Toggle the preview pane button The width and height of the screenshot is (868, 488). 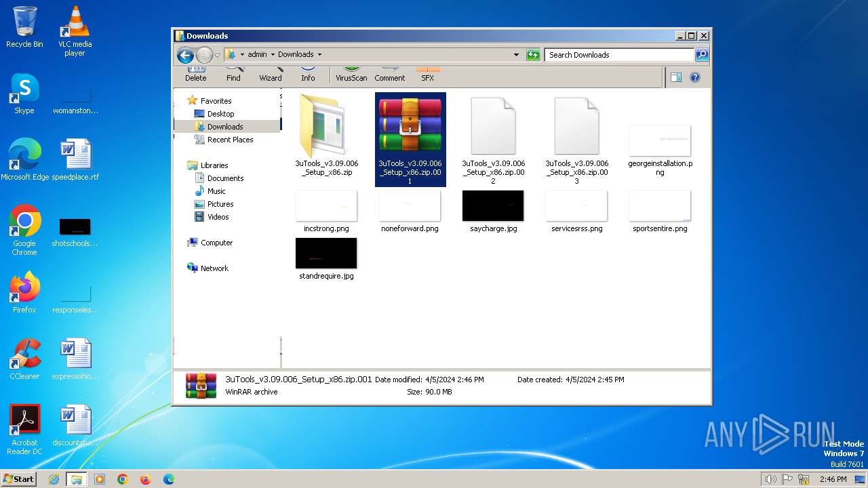pos(676,77)
